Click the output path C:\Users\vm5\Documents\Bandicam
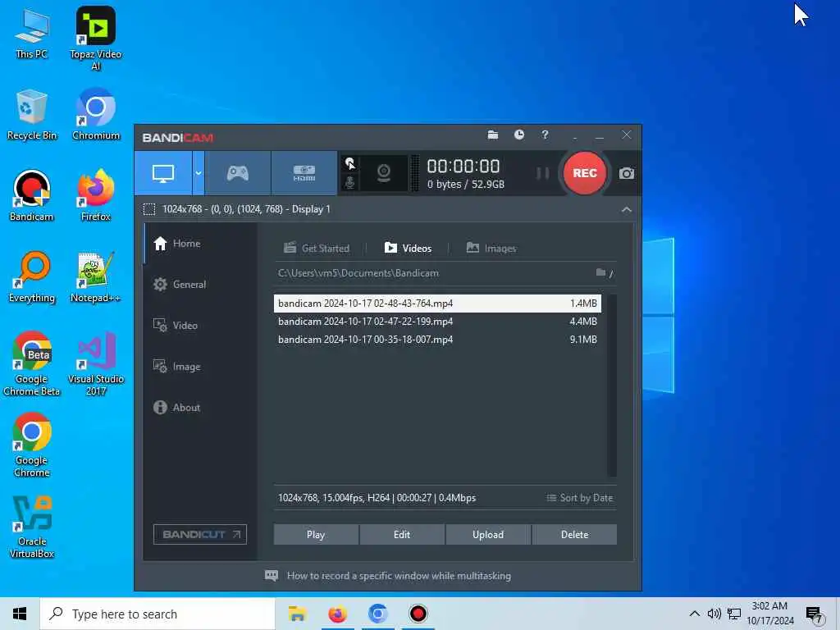 (x=358, y=273)
